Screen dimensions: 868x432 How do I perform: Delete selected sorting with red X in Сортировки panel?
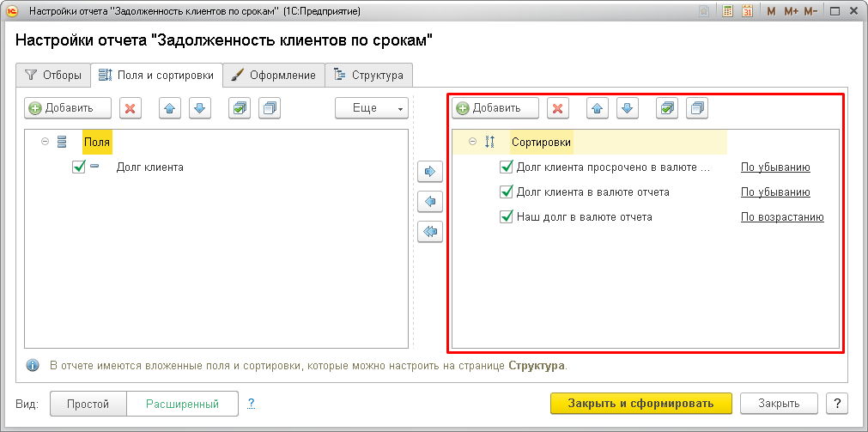[557, 108]
